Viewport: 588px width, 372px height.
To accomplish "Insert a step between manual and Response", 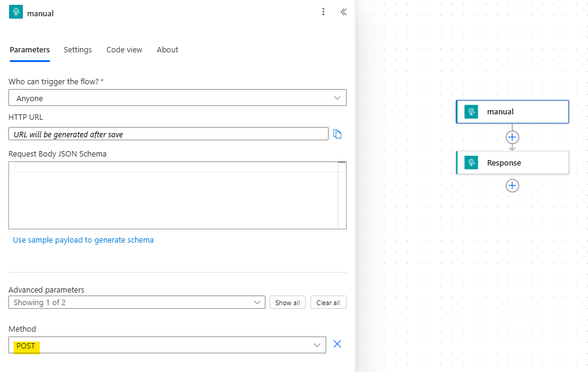I will (x=512, y=137).
